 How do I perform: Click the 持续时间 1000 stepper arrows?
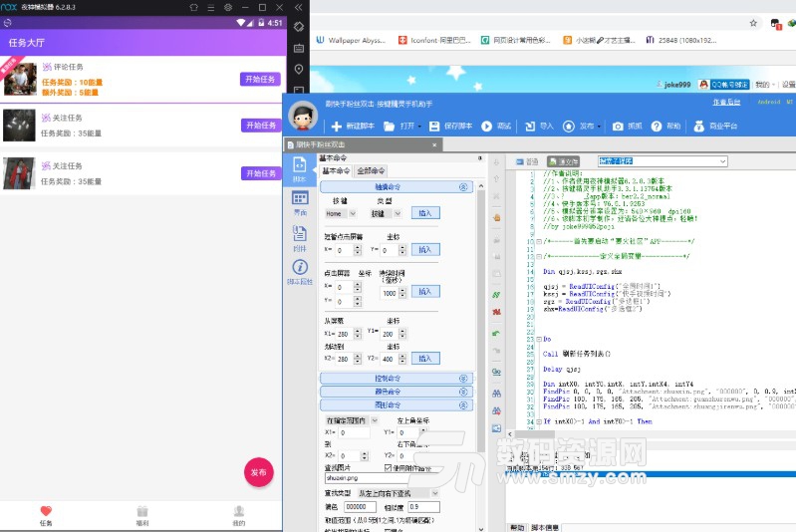tap(402, 293)
